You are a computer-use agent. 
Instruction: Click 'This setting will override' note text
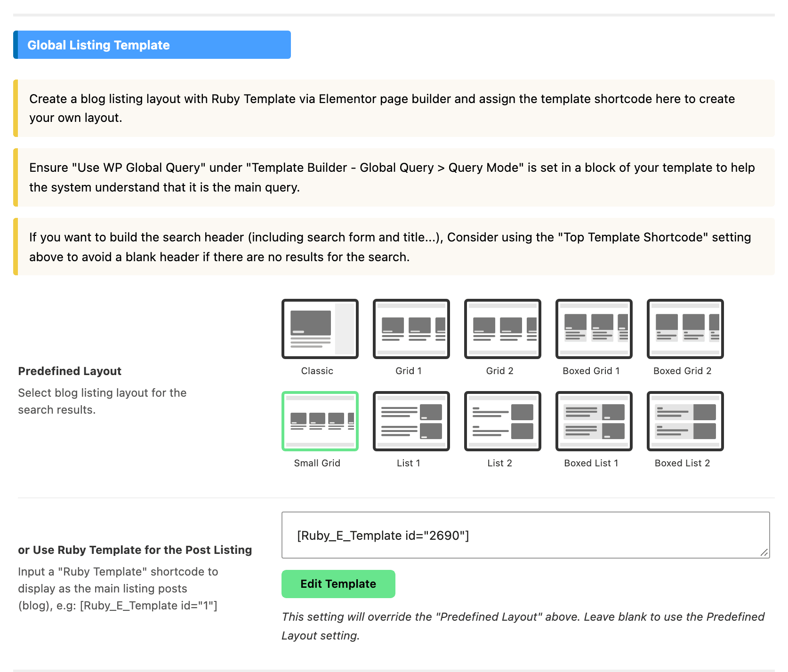point(523,626)
